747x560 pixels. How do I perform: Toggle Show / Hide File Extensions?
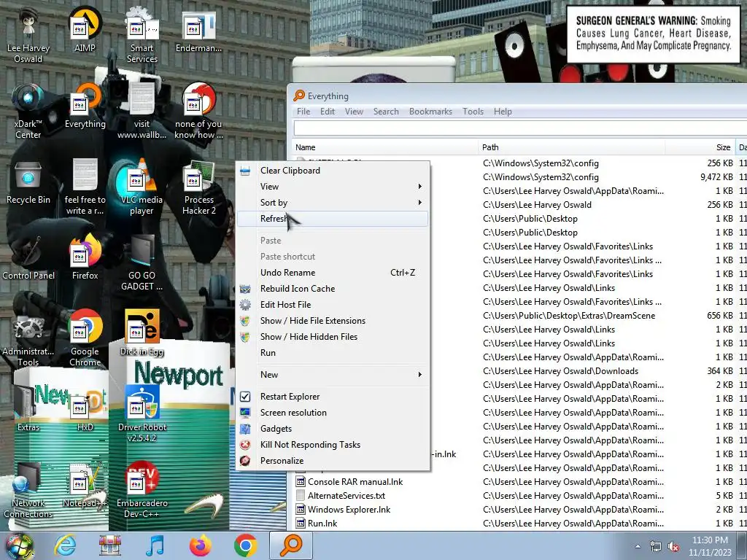[332, 321]
